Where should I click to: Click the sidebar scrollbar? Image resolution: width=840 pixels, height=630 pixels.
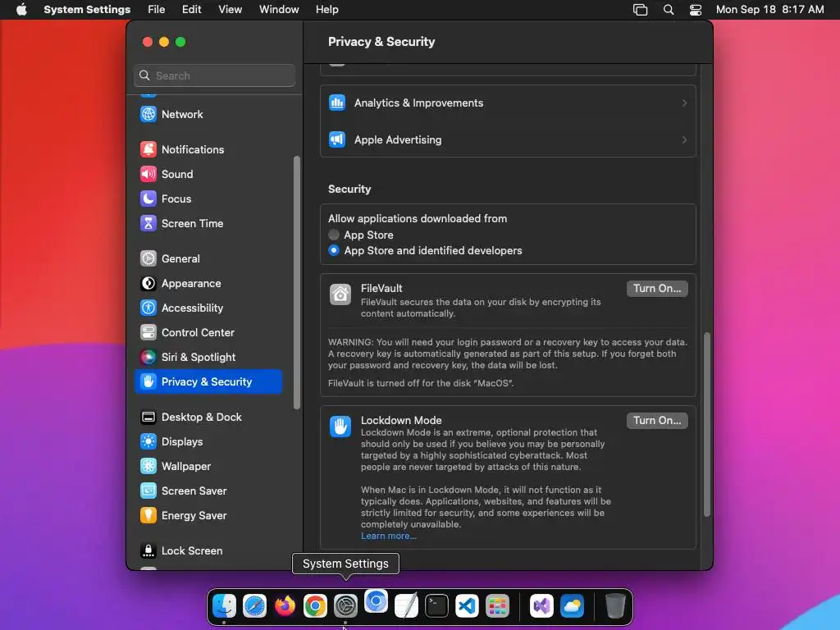click(297, 282)
